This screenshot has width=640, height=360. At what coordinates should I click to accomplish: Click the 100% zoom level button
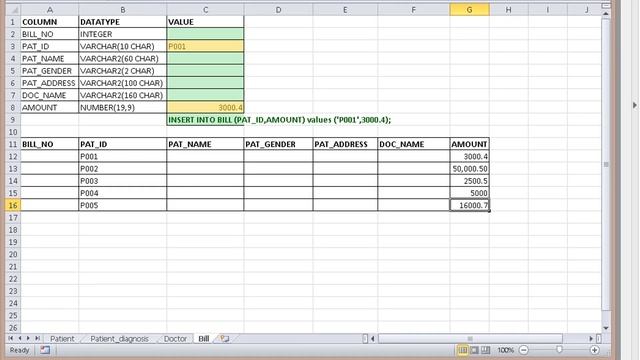pos(505,350)
